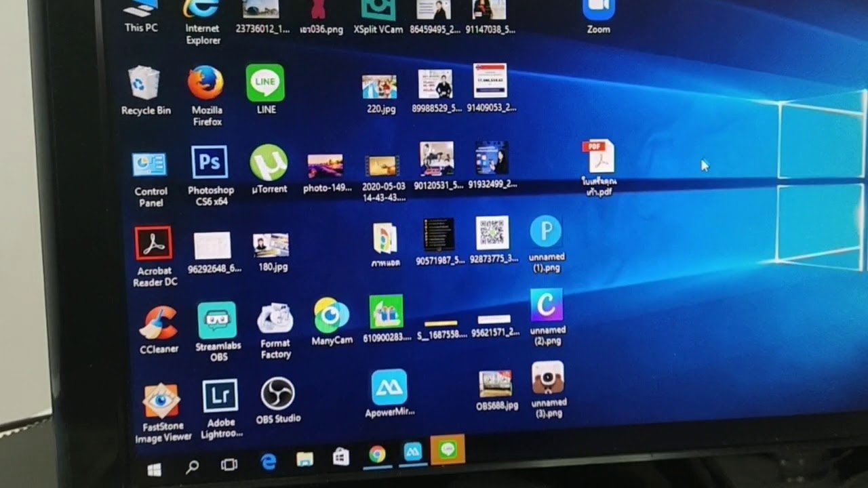Screen dimensions: 868x488
Task: Open OBS Studio
Action: click(x=278, y=401)
